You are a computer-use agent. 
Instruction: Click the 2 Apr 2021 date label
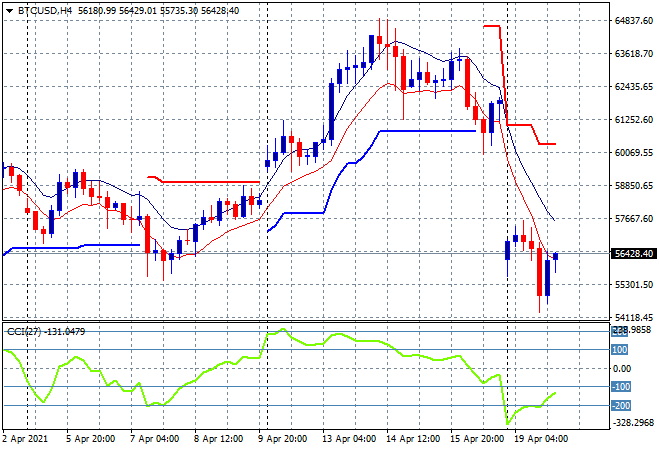coord(25,439)
